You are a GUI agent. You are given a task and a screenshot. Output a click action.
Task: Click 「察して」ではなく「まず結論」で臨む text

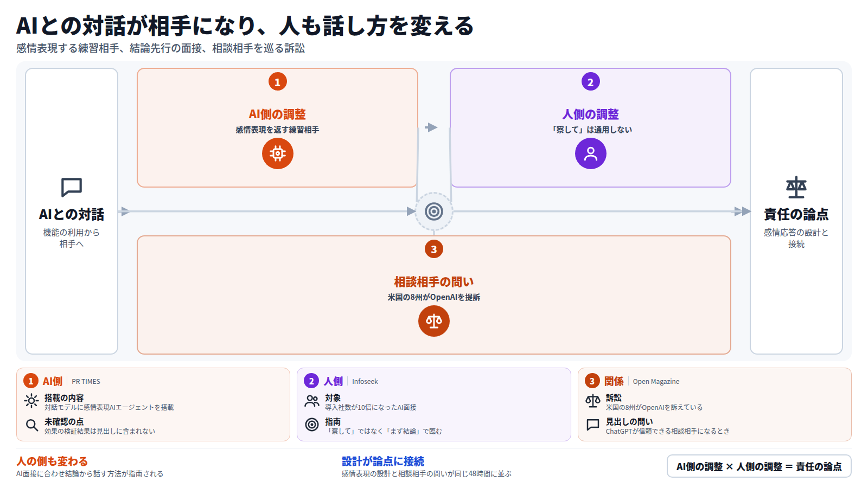[x=384, y=432]
